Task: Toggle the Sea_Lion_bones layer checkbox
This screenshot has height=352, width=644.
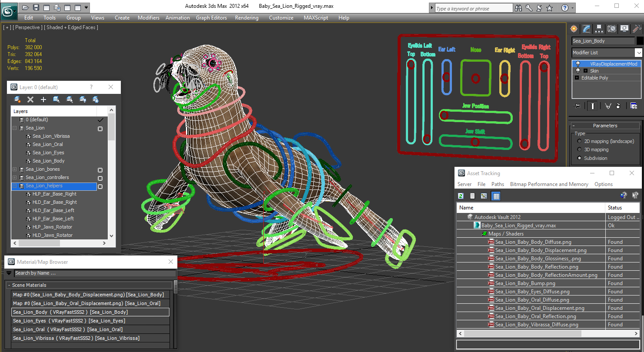Action: pyautogui.click(x=100, y=170)
